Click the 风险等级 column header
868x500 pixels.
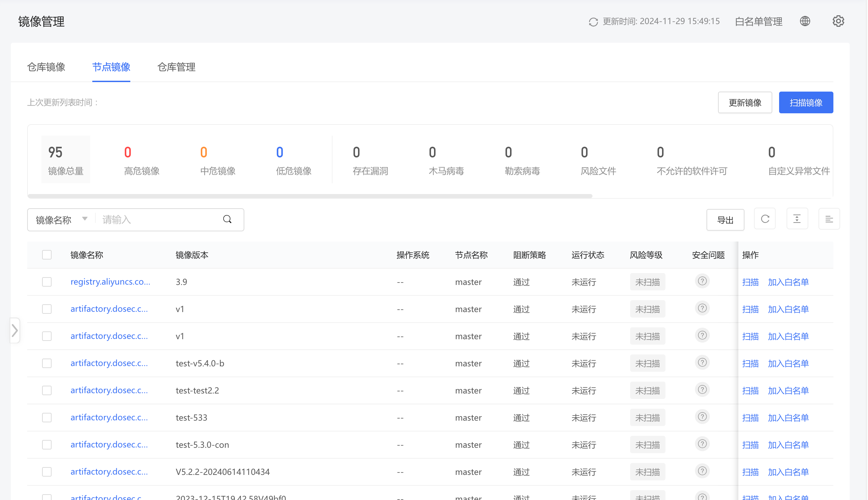pyautogui.click(x=646, y=255)
